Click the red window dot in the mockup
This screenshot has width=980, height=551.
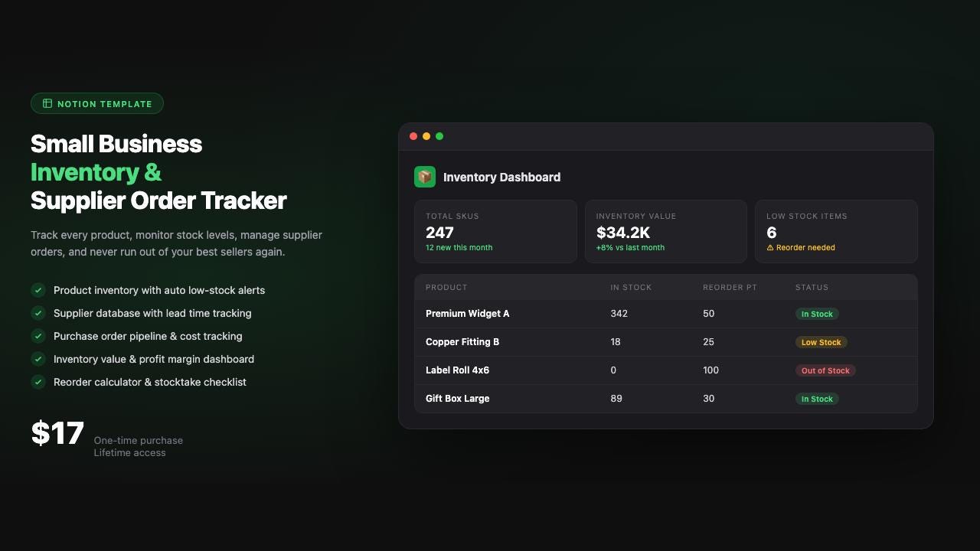pos(413,136)
